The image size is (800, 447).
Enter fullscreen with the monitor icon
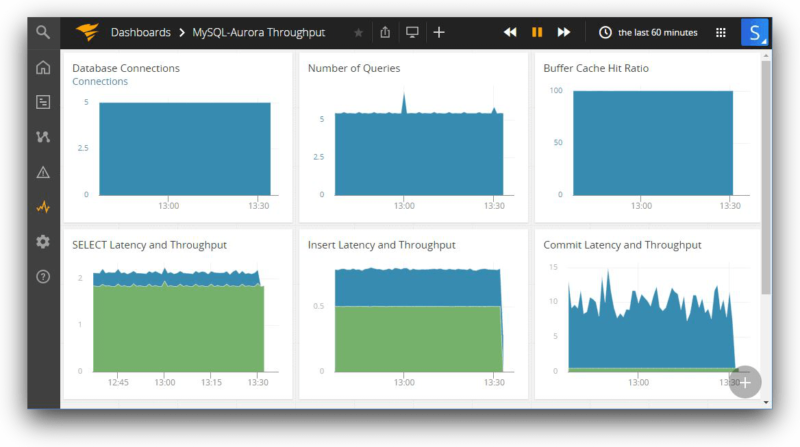[412, 32]
